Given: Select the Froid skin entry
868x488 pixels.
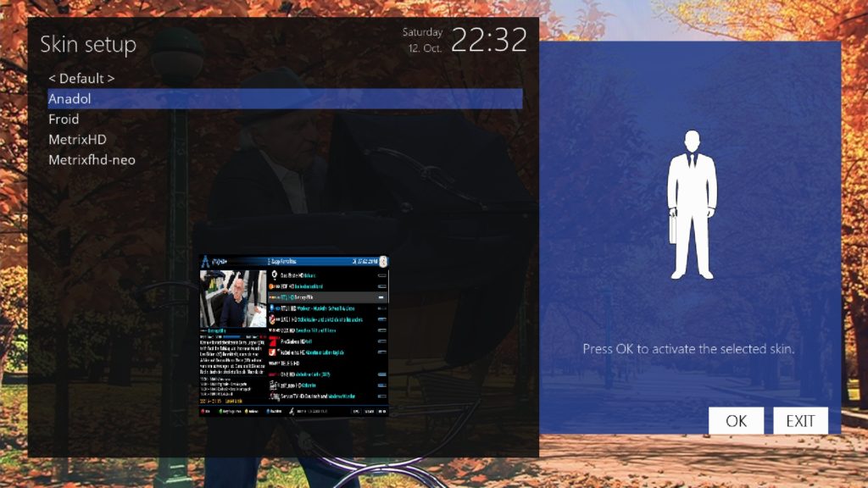Looking at the screenshot, I should [x=64, y=119].
